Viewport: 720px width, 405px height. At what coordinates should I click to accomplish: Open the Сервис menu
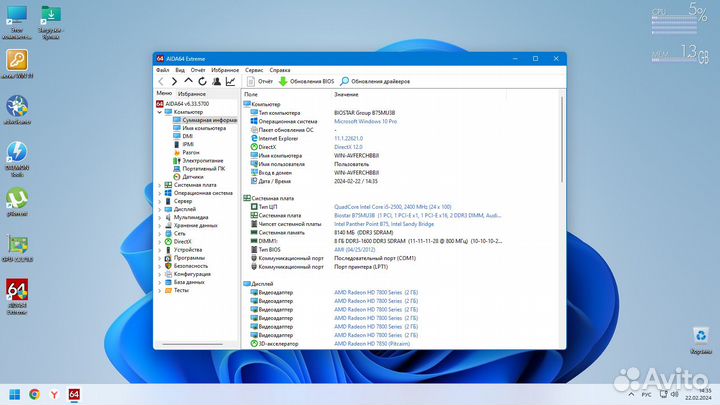(x=254, y=70)
